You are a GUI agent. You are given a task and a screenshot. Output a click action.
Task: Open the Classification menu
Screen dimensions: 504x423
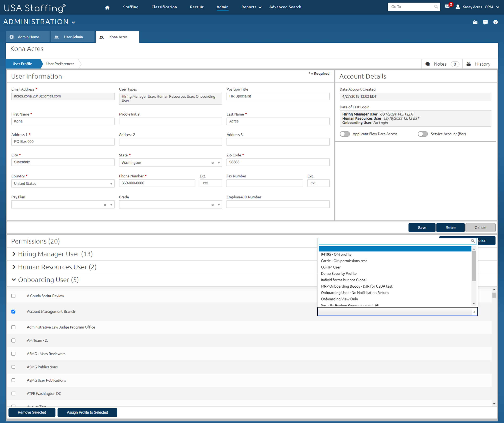coord(164,7)
